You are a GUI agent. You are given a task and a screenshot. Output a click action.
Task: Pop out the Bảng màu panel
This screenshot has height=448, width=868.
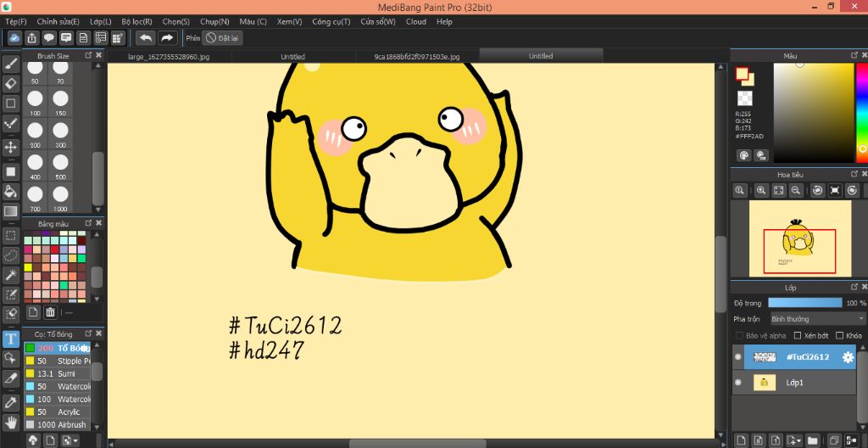pyautogui.click(x=88, y=223)
